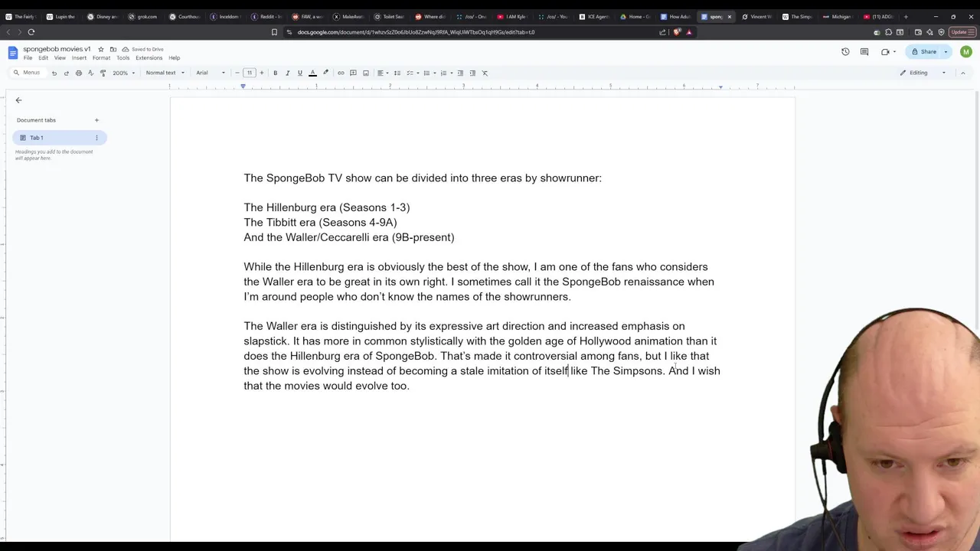Open the Normal text styles dropdown
Screen dimensions: 980x551
click(x=165, y=73)
